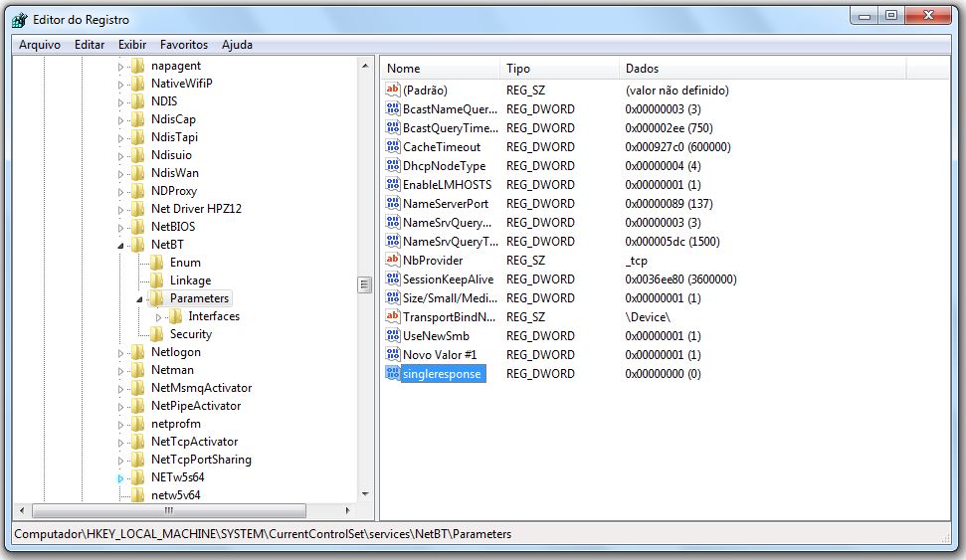
Task: Click the string icon beside NbProvider
Action: (x=392, y=261)
